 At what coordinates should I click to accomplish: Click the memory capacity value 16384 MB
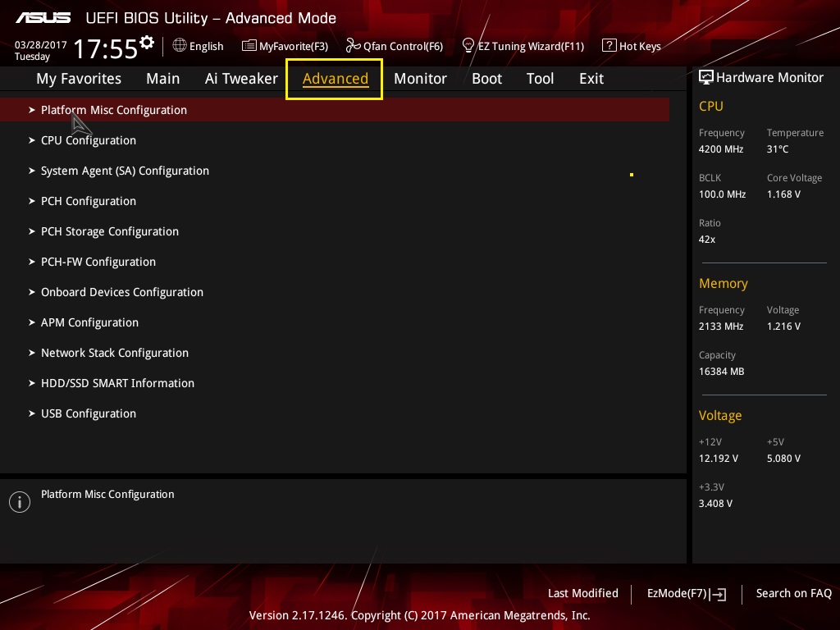(x=722, y=372)
